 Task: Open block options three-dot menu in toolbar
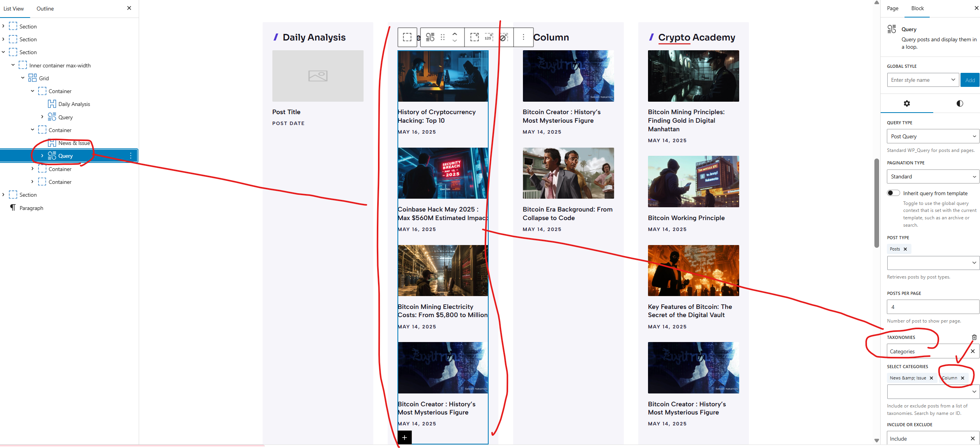pyautogui.click(x=523, y=37)
